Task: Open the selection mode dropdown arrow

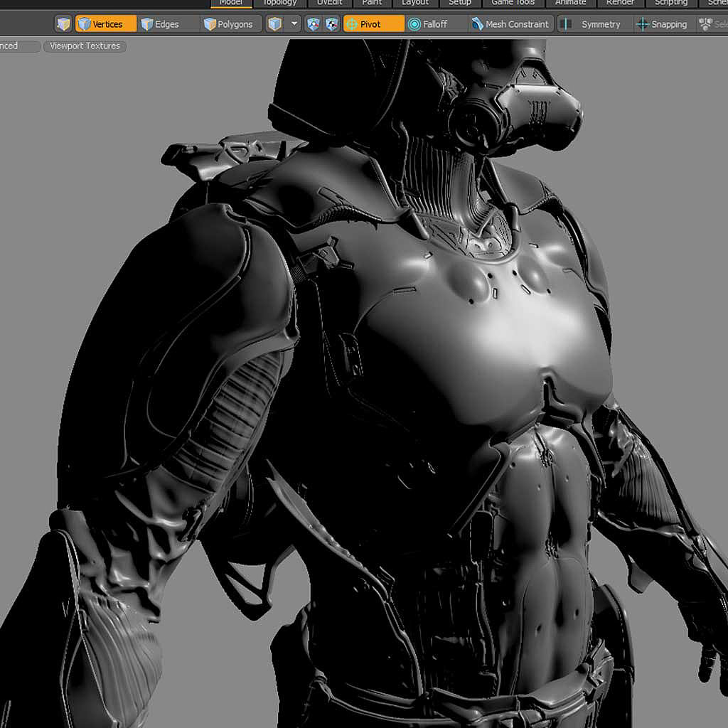Action: coord(294,24)
